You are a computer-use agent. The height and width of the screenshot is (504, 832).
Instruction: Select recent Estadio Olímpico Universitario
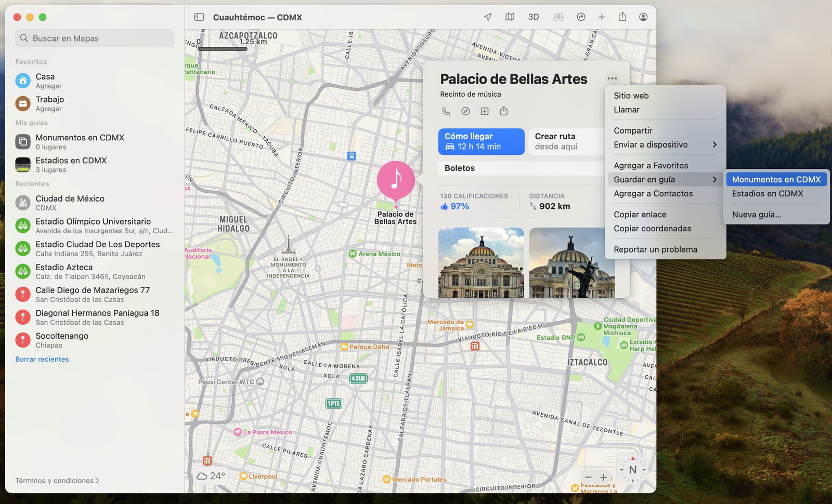(x=95, y=226)
